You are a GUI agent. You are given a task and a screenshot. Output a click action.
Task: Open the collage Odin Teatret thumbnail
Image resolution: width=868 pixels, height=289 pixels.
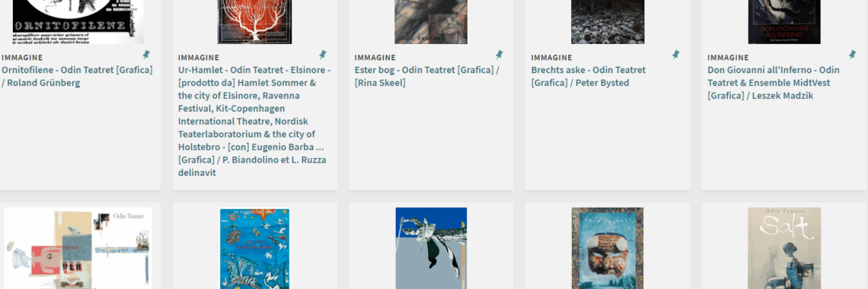(x=78, y=248)
